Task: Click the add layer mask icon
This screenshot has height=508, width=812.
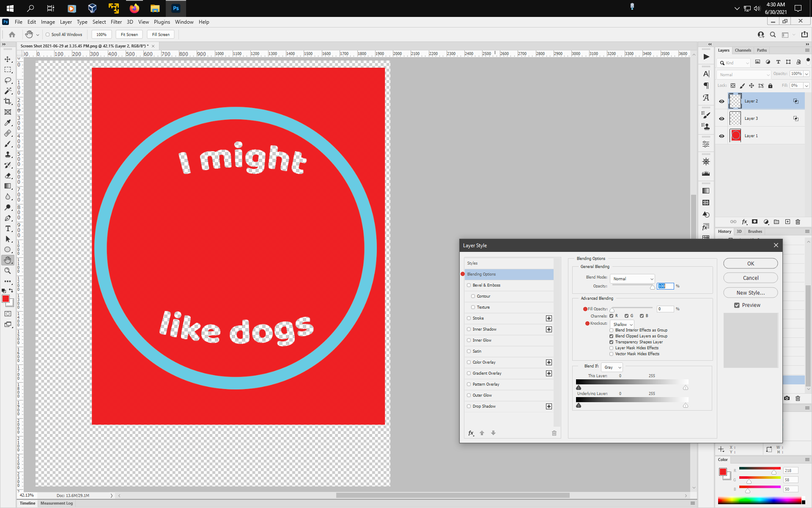Action: (754, 222)
